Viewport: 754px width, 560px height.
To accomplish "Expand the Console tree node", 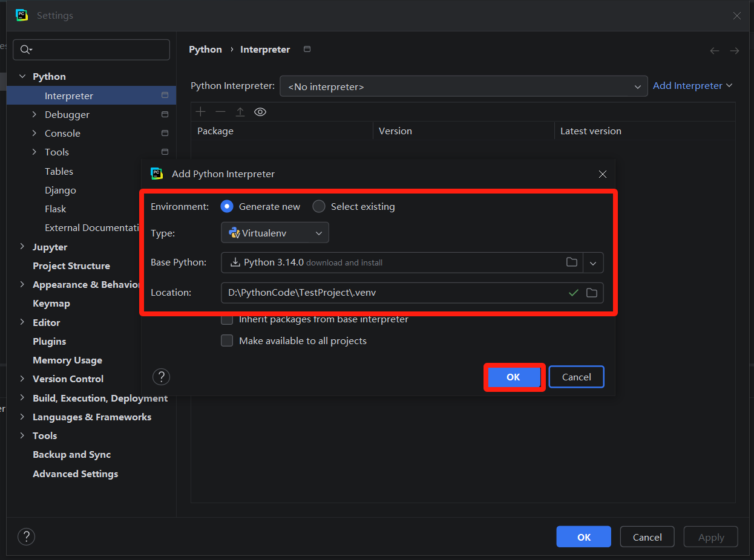I will [34, 133].
